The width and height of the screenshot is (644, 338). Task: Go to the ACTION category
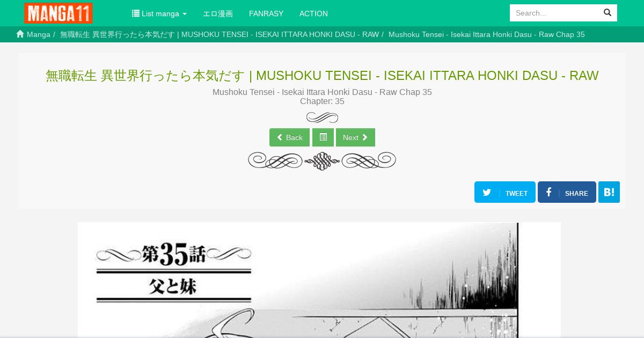[x=313, y=13]
